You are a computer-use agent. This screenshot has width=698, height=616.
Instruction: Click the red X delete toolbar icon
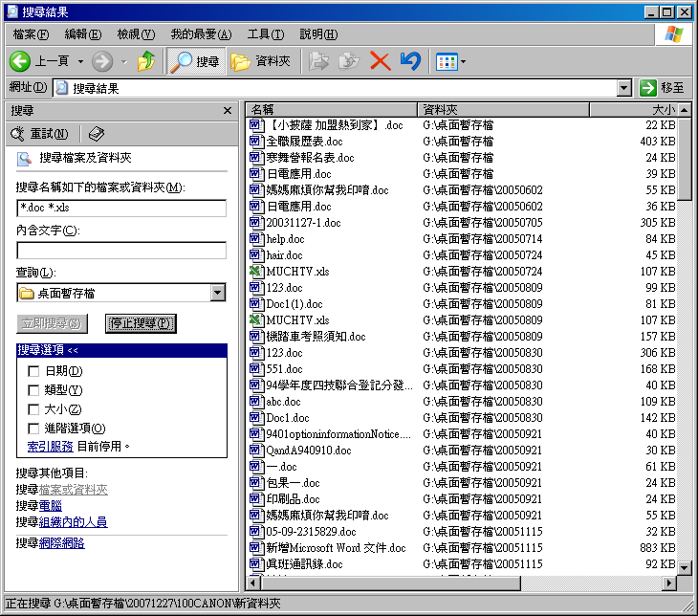click(380, 61)
